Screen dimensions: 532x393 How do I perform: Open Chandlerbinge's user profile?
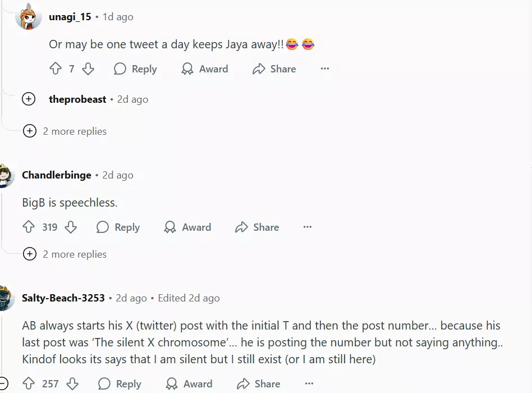pyautogui.click(x=56, y=175)
